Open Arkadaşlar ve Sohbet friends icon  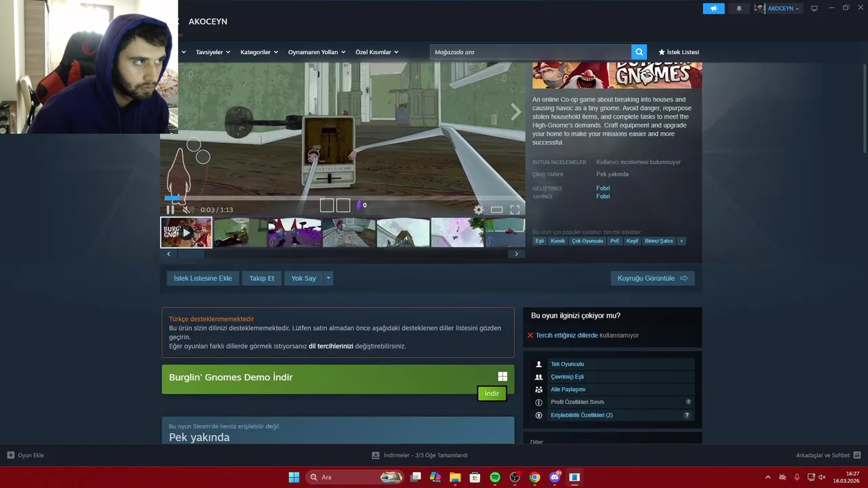pyautogui.click(x=857, y=455)
